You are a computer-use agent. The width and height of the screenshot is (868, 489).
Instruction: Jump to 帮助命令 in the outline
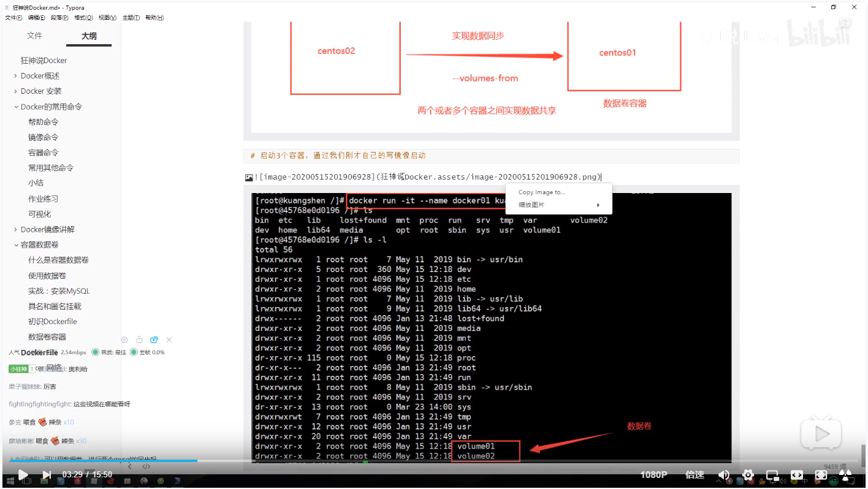click(x=44, y=122)
